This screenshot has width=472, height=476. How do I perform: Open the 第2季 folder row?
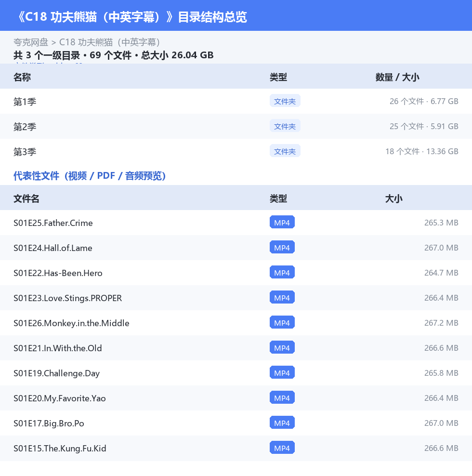[236, 126]
